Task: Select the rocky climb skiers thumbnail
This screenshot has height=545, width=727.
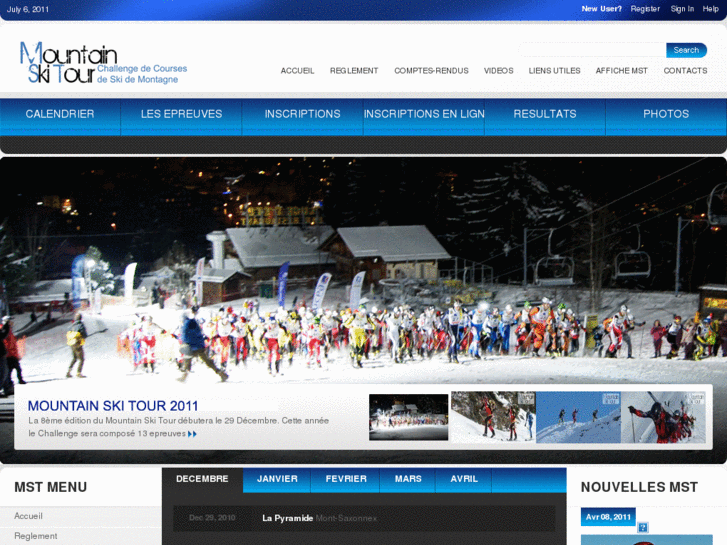Action: point(493,417)
